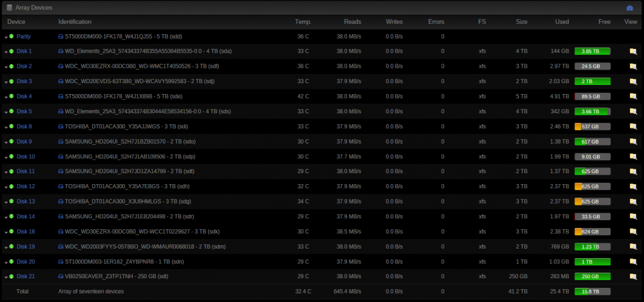Image resolution: width=644 pixels, height=302 pixels.
Task: Click the 25.4 TB total used value
Action: point(560,292)
